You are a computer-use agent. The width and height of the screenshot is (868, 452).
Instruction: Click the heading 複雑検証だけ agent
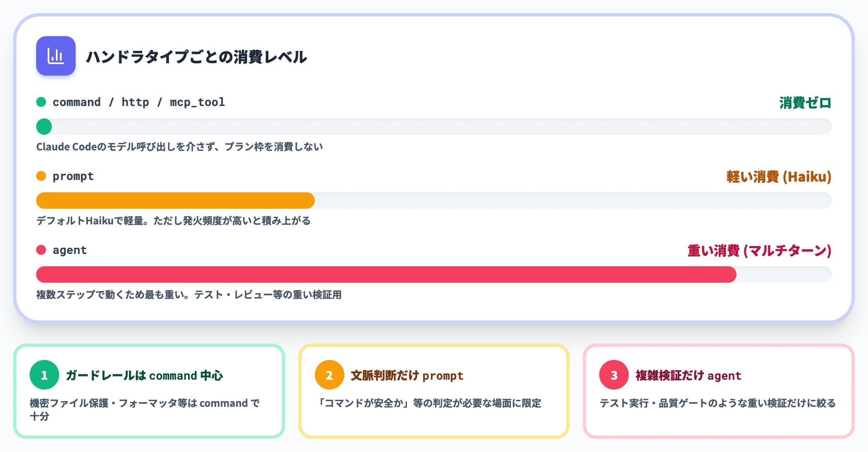pos(688,375)
